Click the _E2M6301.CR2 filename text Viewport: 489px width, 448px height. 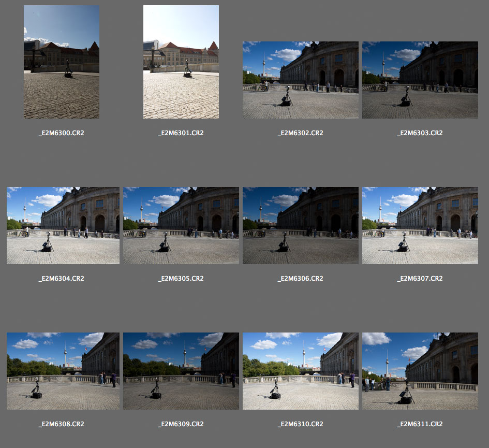[x=181, y=133]
